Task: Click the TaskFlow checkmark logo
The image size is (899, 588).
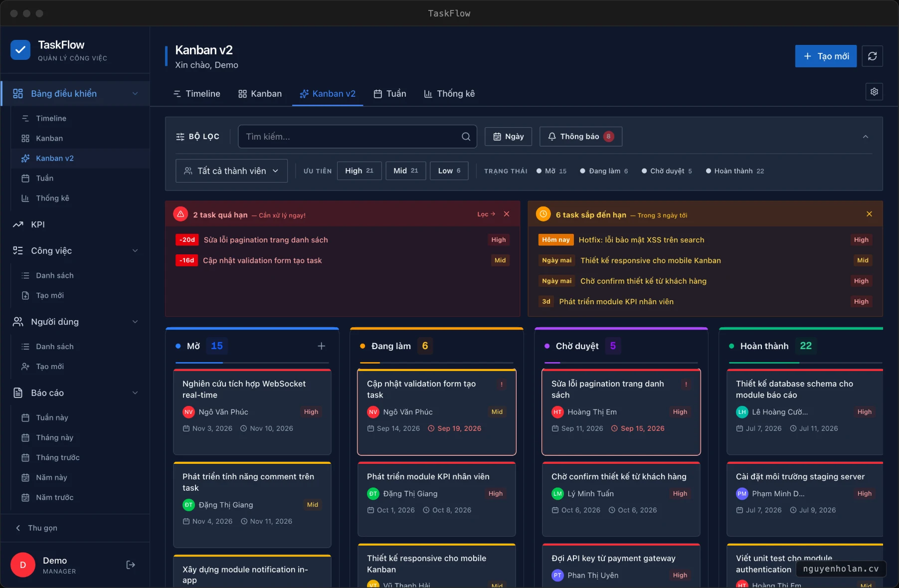Action: coord(20,50)
